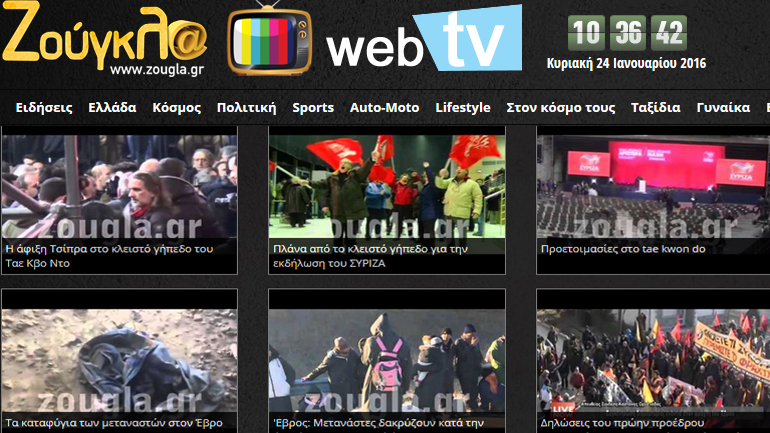This screenshot has height=433, width=770.
Task: Play the Tsipras arrival crowd video thumbnail
Action: point(119,187)
